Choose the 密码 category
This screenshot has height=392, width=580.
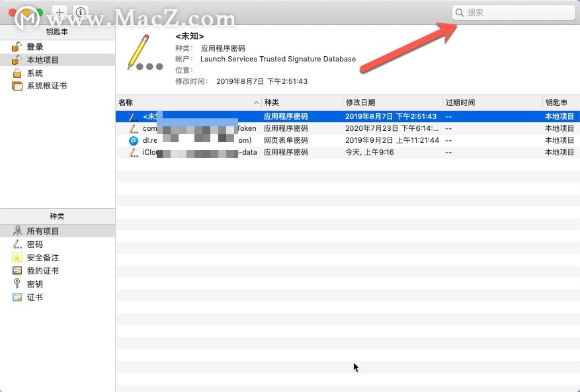coord(58,245)
